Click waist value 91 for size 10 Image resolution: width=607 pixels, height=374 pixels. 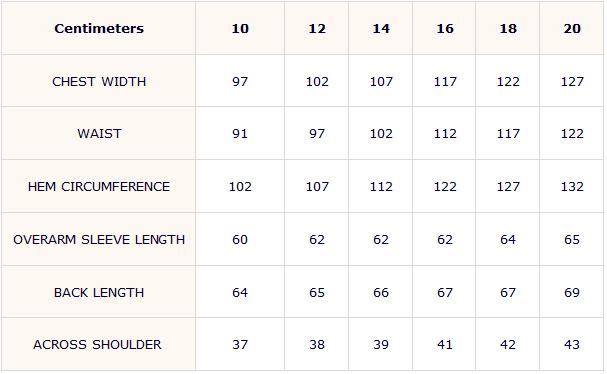coord(240,134)
